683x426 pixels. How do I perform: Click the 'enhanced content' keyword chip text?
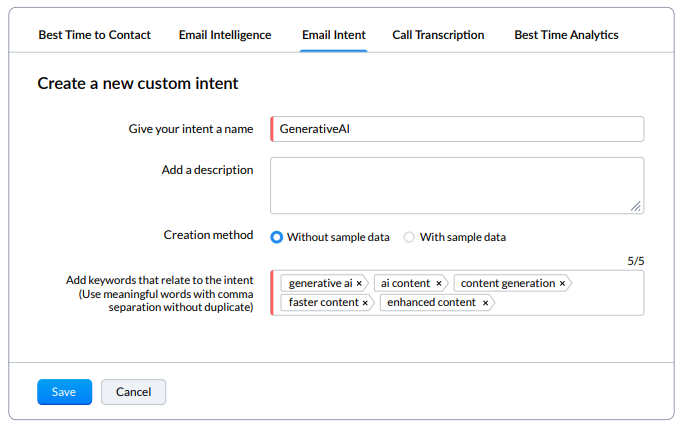click(x=431, y=303)
